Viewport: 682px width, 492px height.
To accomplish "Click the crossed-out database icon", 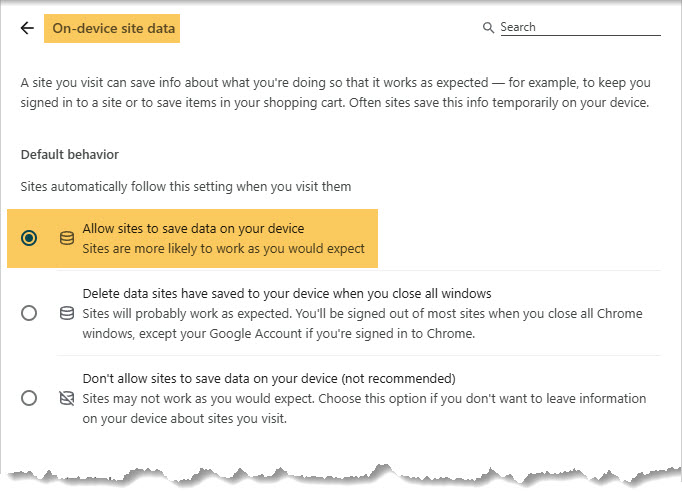I will tap(67, 398).
